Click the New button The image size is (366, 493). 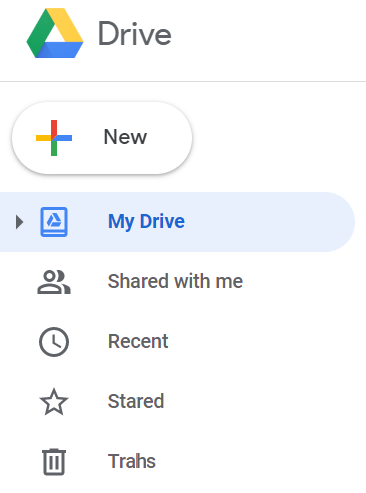click(x=102, y=138)
